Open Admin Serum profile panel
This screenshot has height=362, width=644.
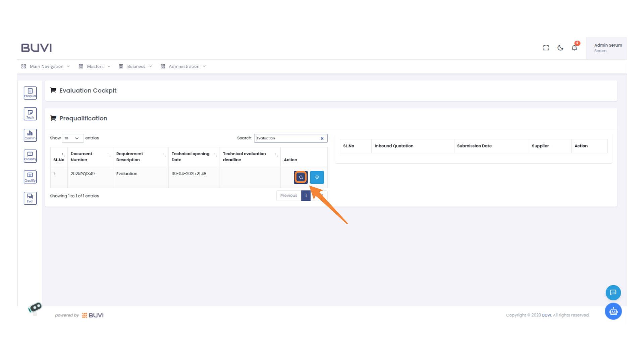point(608,48)
